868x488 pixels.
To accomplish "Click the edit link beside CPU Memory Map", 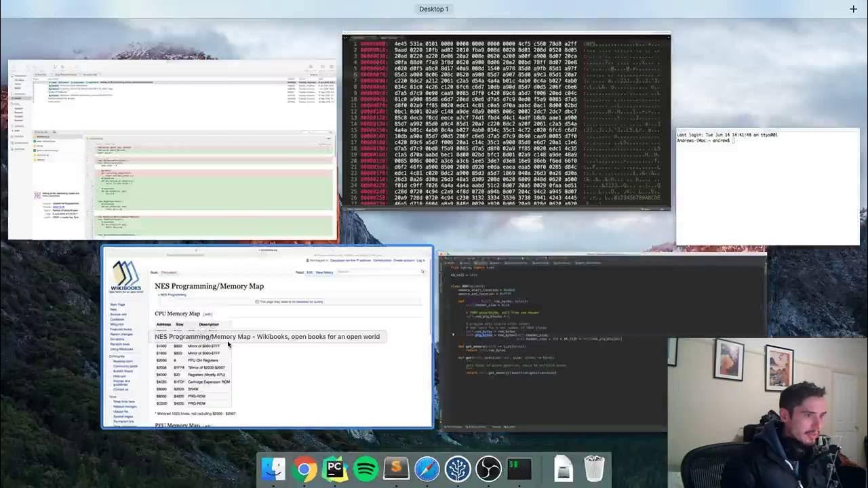I will [208, 314].
